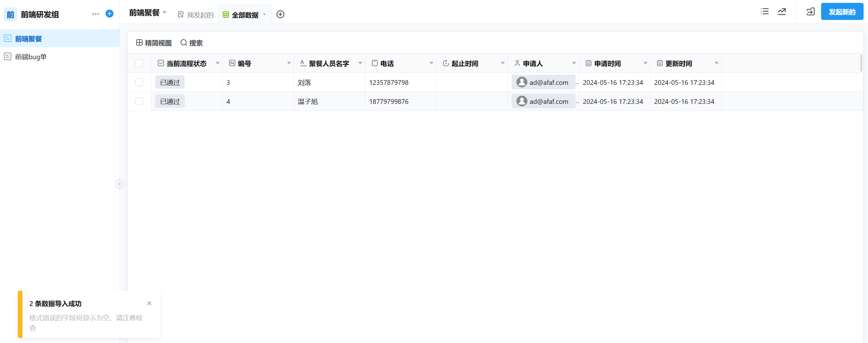868x343 pixels.
Task: Select the 精简视图 grid view icon
Action: pyautogui.click(x=139, y=42)
